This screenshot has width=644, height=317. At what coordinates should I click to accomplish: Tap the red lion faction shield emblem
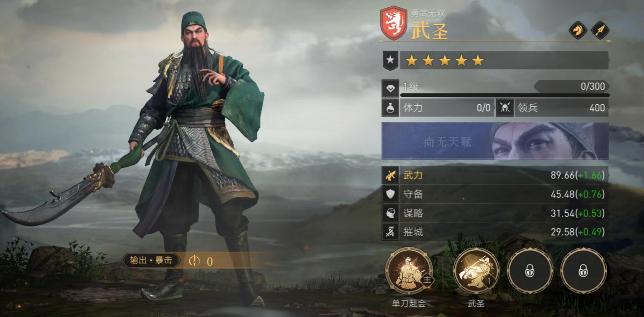[394, 23]
